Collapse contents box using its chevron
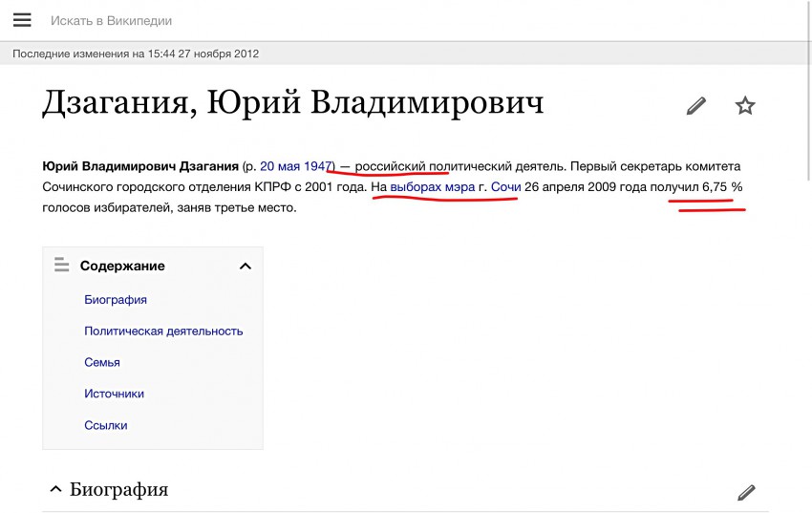This screenshot has height=513, width=812. 245,266
